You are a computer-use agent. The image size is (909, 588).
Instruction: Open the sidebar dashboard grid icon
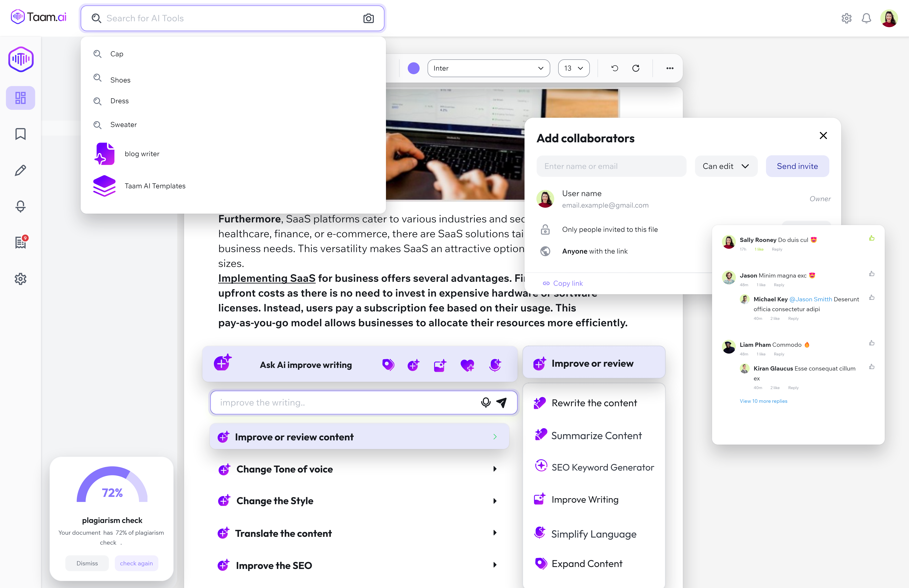21,98
